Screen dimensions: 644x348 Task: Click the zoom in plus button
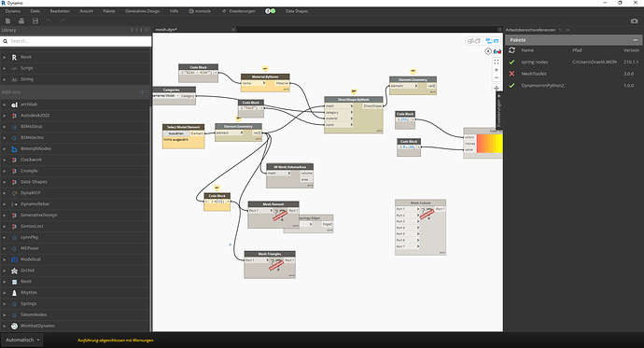point(497,70)
